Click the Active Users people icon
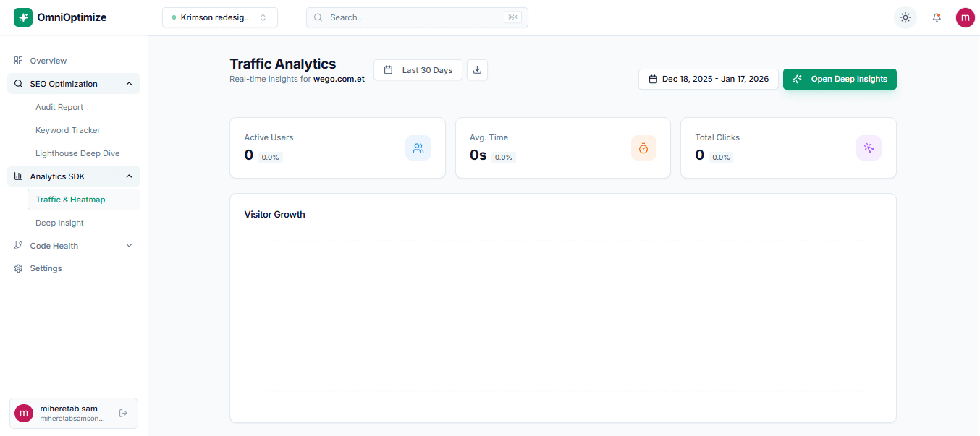This screenshot has width=980, height=436. (418, 148)
